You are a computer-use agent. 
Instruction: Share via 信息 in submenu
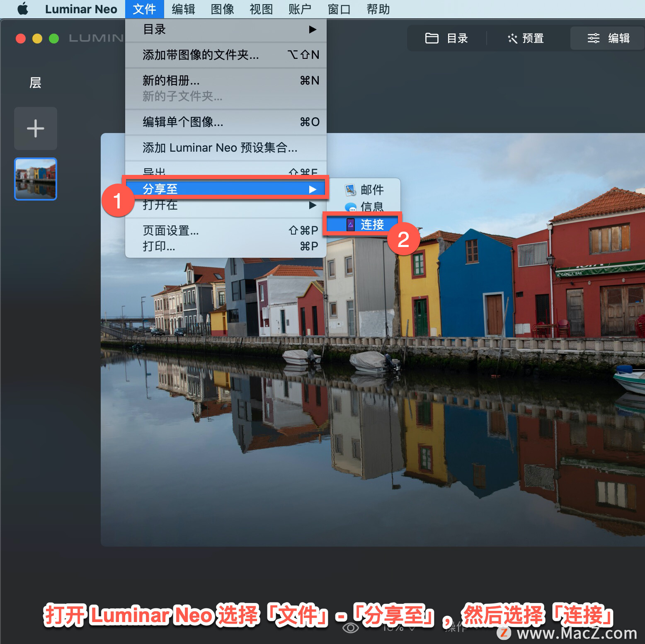coord(364,206)
